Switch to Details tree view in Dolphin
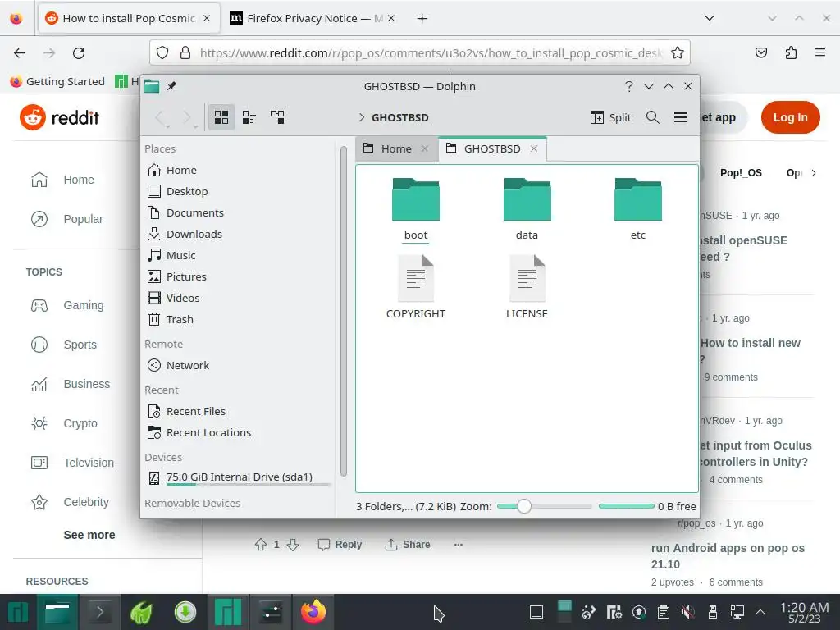 coord(277,116)
